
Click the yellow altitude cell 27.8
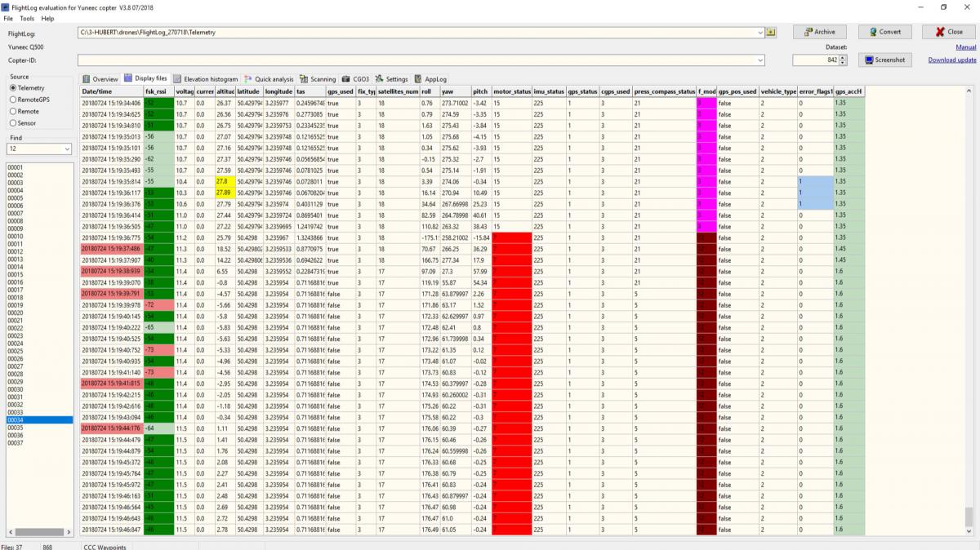coord(225,180)
